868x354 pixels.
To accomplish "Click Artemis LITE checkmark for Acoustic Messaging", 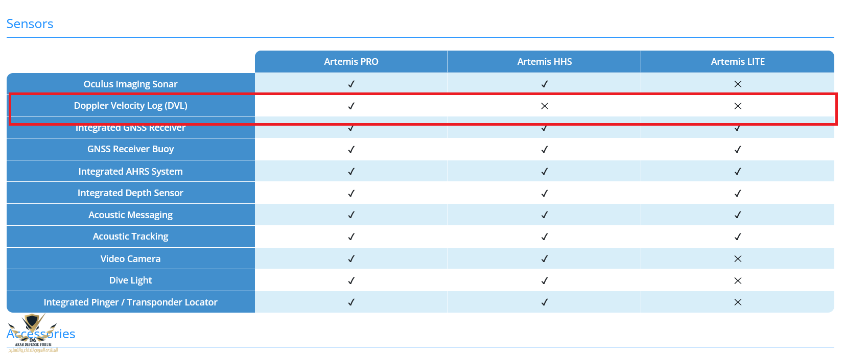I will tap(738, 215).
